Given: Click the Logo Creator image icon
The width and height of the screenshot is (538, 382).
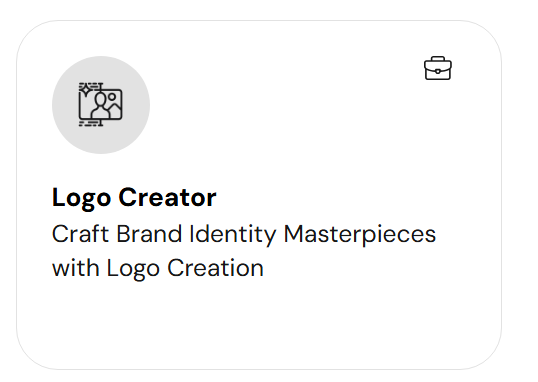Looking at the screenshot, I should click(x=101, y=104).
